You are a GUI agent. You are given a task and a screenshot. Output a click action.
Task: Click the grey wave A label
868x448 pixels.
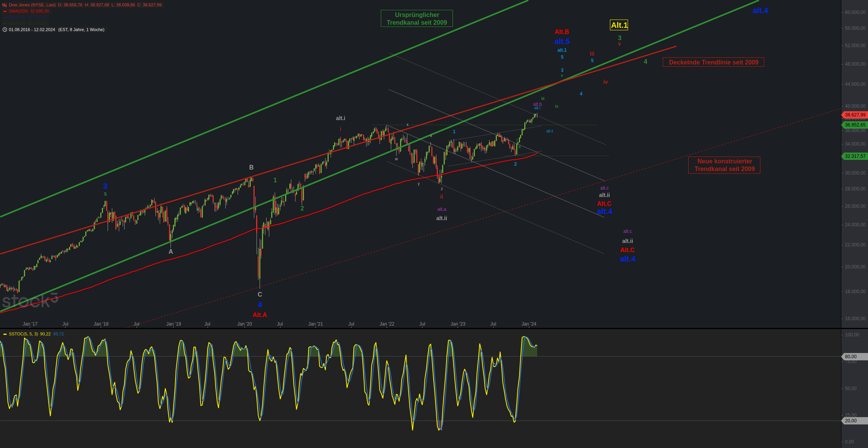[x=171, y=252]
